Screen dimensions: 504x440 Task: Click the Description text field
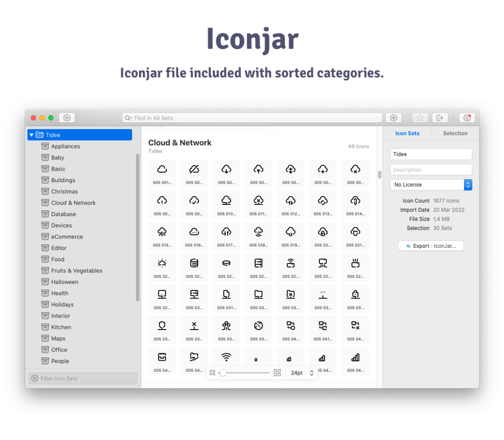click(431, 170)
